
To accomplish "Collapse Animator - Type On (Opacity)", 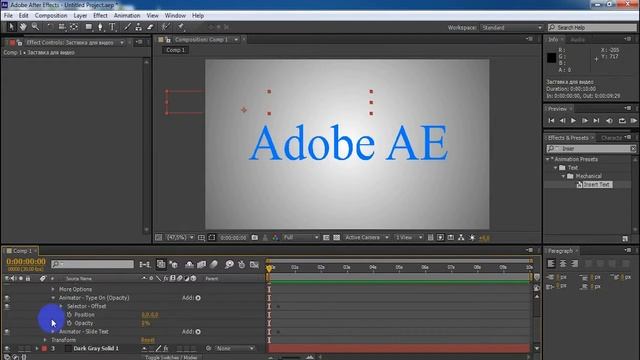I will 53,298.
